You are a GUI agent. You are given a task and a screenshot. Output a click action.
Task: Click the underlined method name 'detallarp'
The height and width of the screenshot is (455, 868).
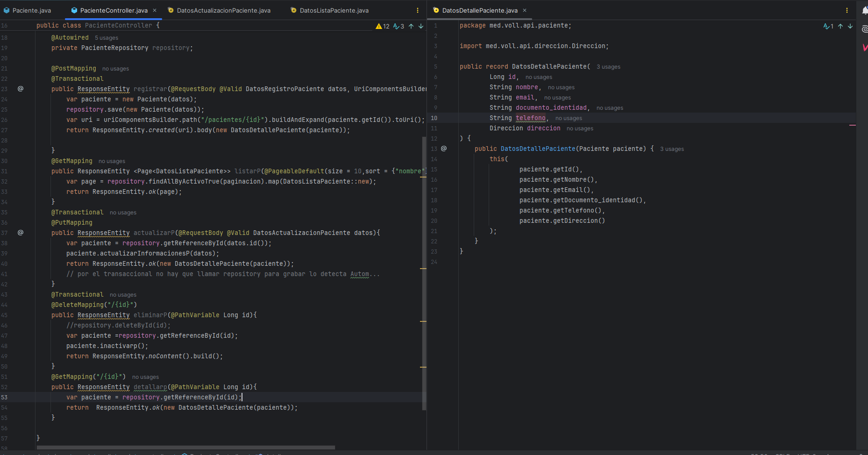click(150, 387)
